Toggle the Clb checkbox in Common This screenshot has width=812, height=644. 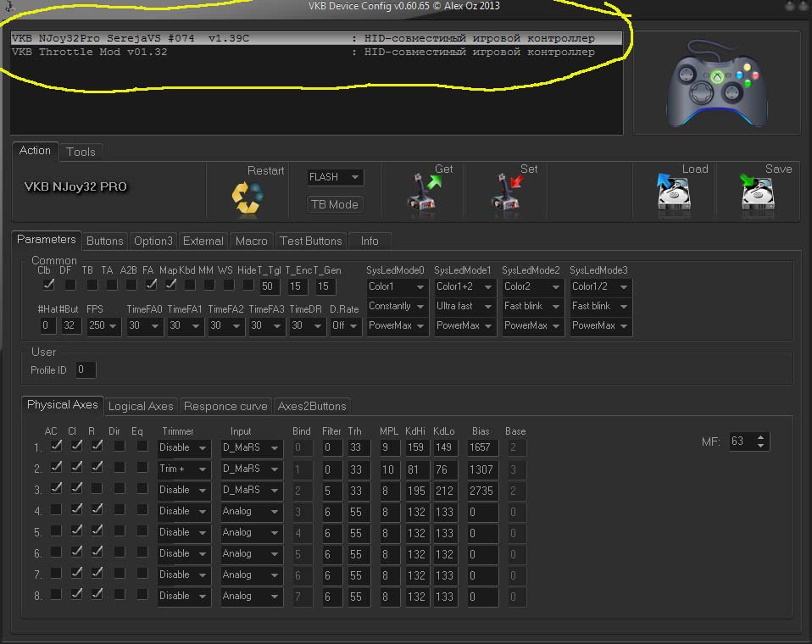click(48, 285)
